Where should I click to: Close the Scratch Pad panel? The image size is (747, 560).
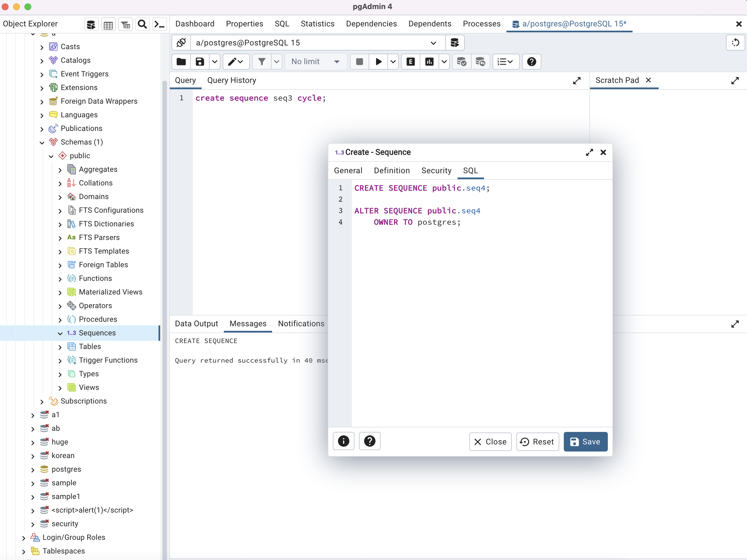[648, 80]
